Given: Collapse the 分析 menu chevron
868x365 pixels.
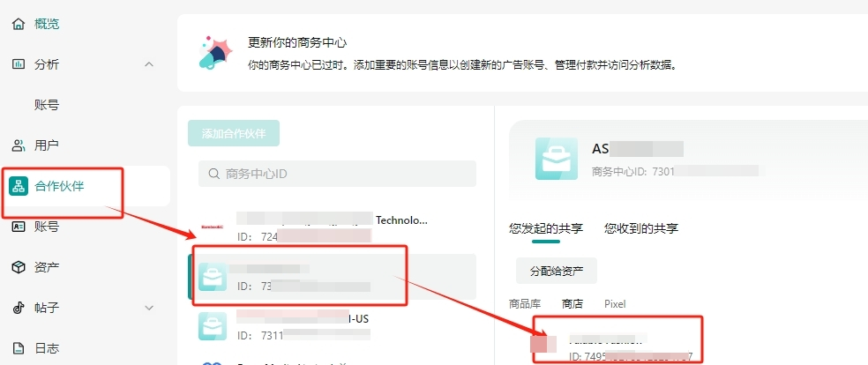Looking at the screenshot, I should (148, 64).
